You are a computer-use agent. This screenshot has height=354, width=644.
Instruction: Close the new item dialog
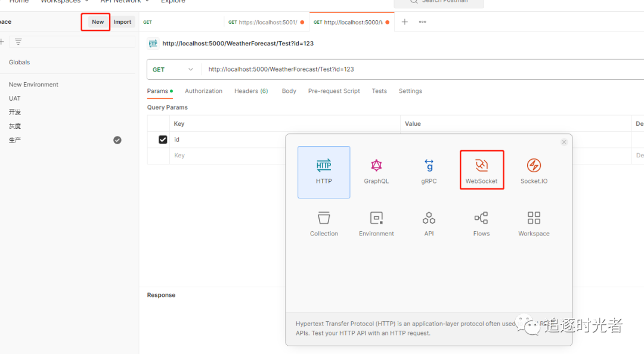(x=564, y=142)
